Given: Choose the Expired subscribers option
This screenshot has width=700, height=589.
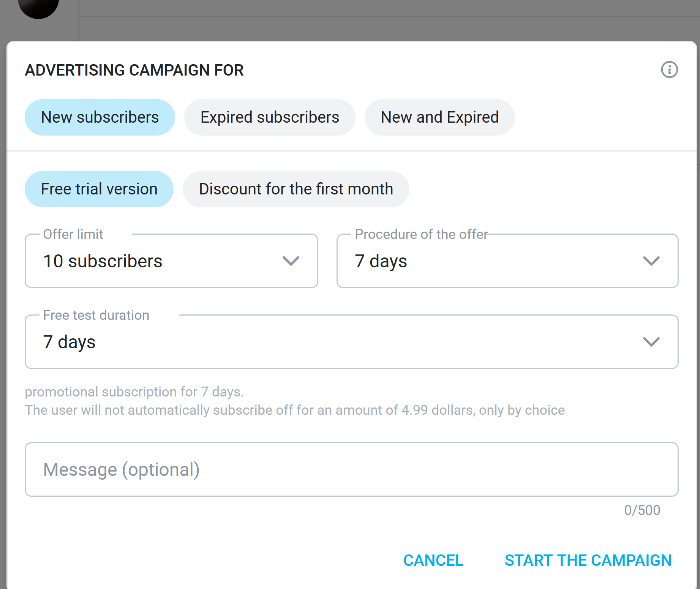Looking at the screenshot, I should pos(270,117).
